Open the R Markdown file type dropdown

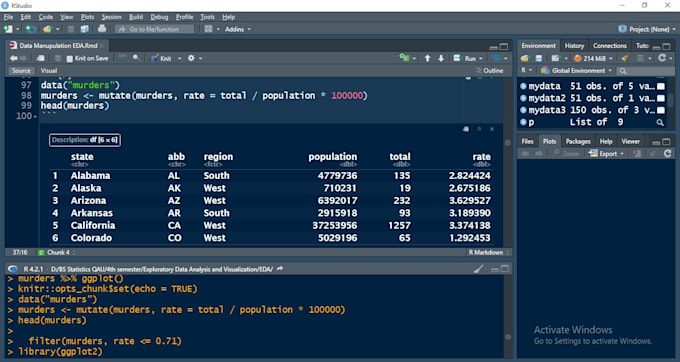pyautogui.click(x=489, y=252)
